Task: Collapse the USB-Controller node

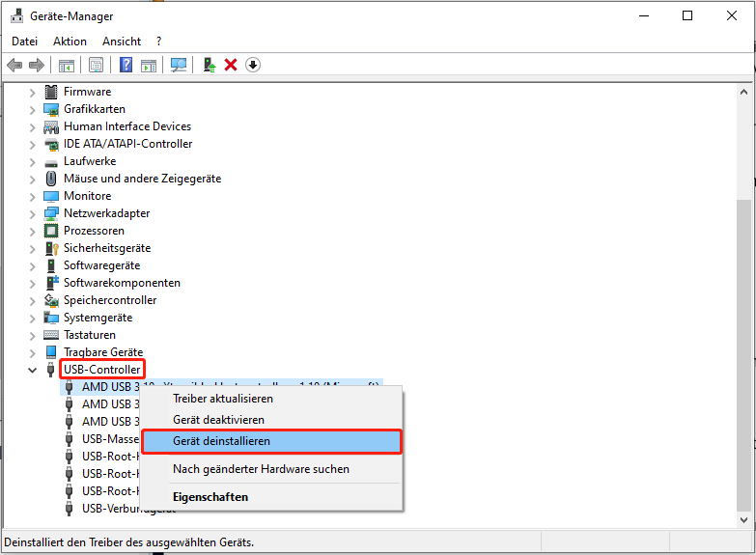Action: (x=32, y=370)
